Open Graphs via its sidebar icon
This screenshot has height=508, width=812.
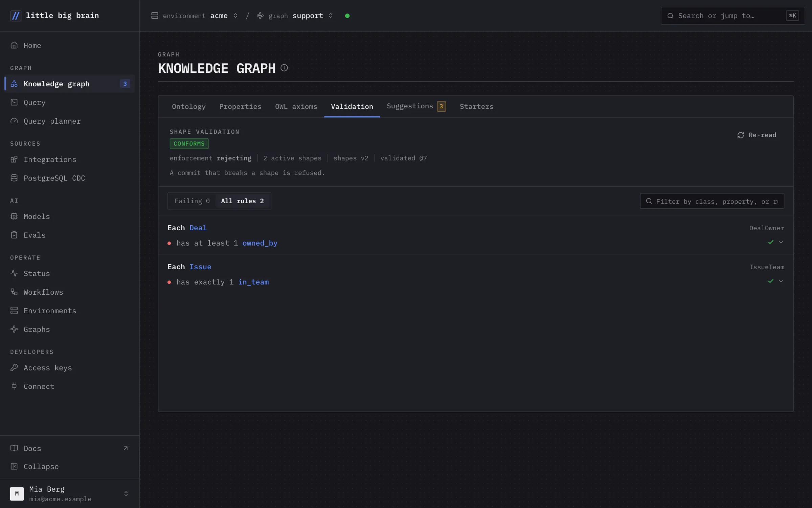tap(14, 329)
